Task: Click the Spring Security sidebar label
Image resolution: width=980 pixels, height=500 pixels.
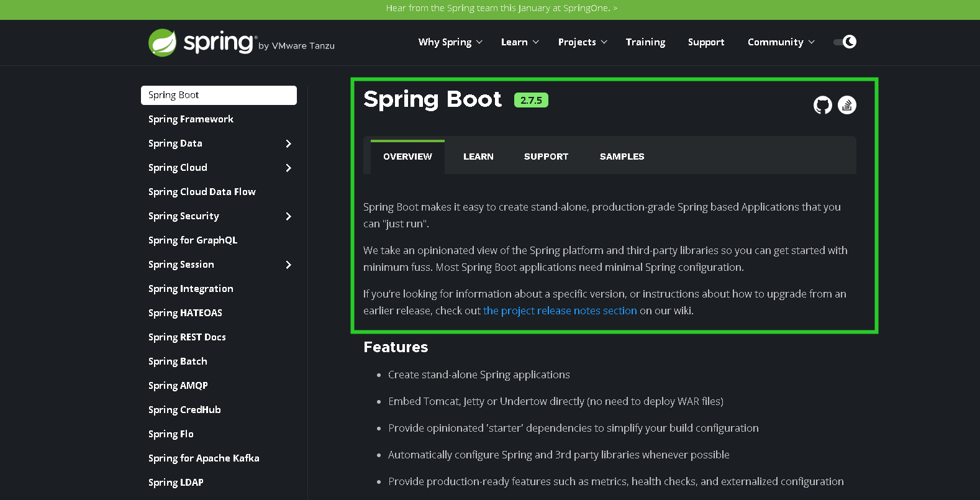Action: pos(184,216)
